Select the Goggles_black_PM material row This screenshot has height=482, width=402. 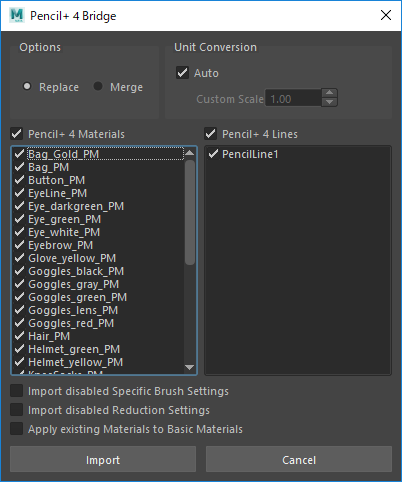coord(98,271)
